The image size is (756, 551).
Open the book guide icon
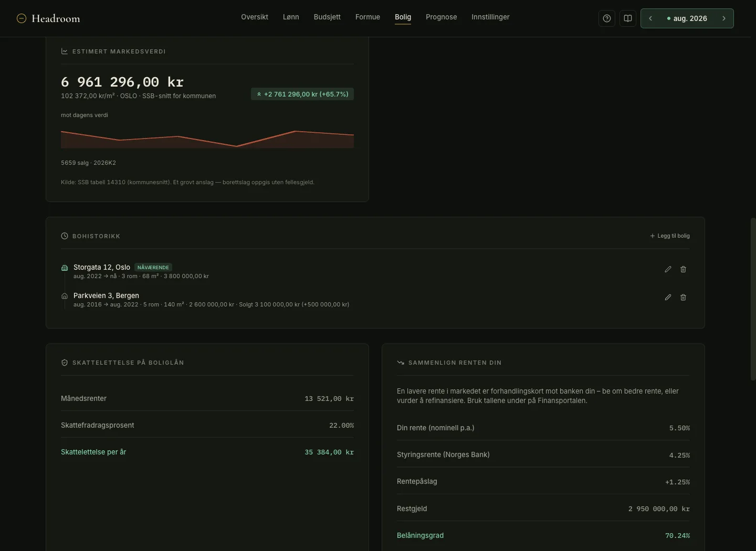click(x=628, y=18)
